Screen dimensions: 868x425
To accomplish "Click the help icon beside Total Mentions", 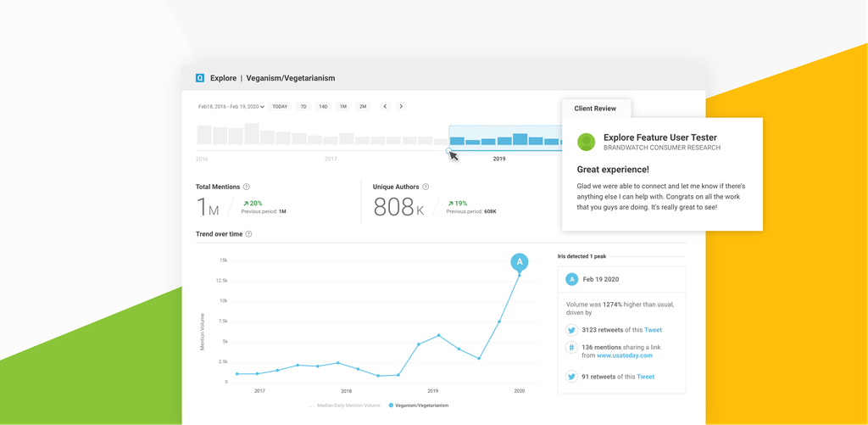I will click(x=247, y=187).
